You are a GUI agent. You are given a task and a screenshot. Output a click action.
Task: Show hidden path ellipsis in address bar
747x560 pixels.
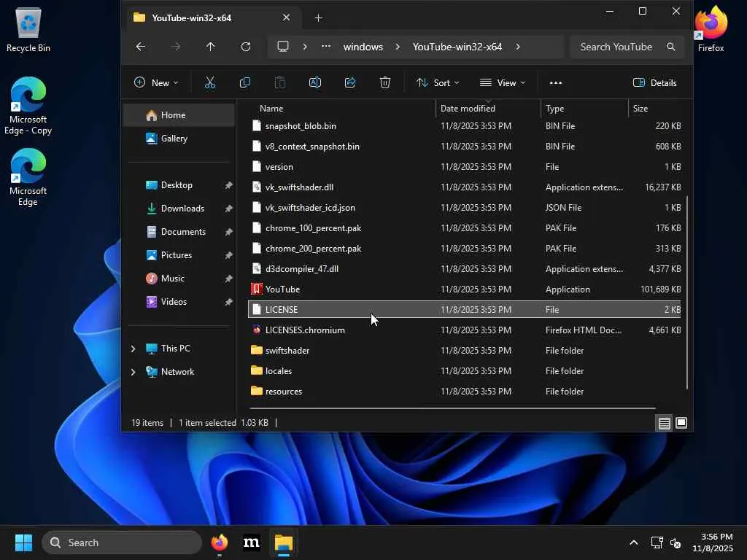(326, 47)
